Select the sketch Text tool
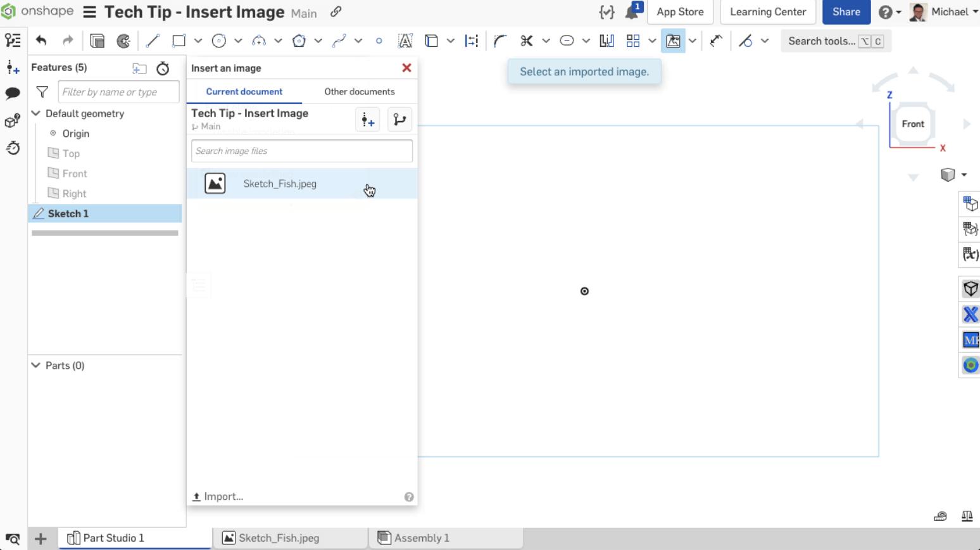This screenshot has height=550, width=980. click(x=405, y=41)
